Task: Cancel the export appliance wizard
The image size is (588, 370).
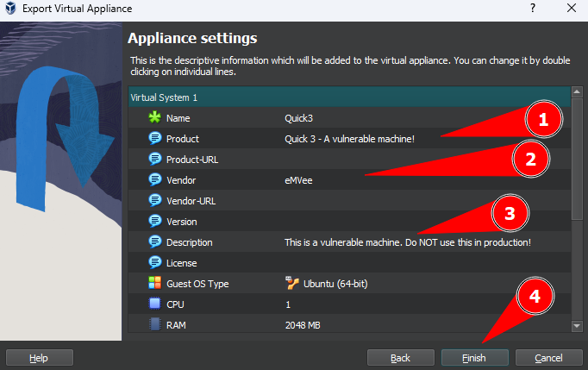Action: 548,357
